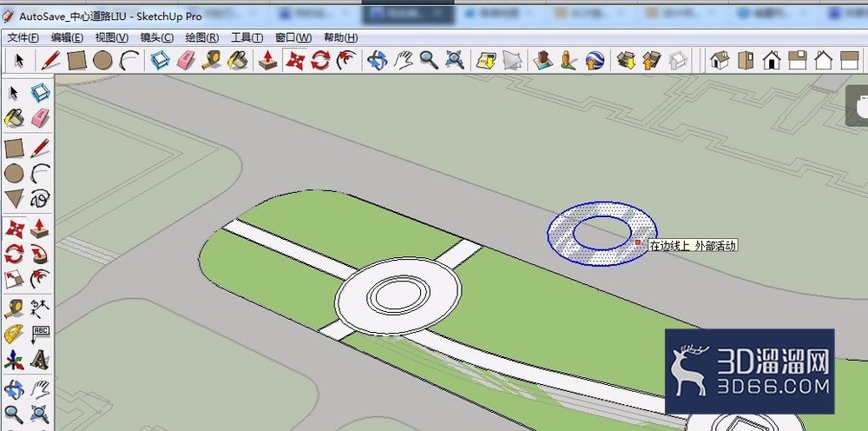The image size is (868, 431).
Task: Activate the Orbit tool in top toolbar
Action: (377, 60)
